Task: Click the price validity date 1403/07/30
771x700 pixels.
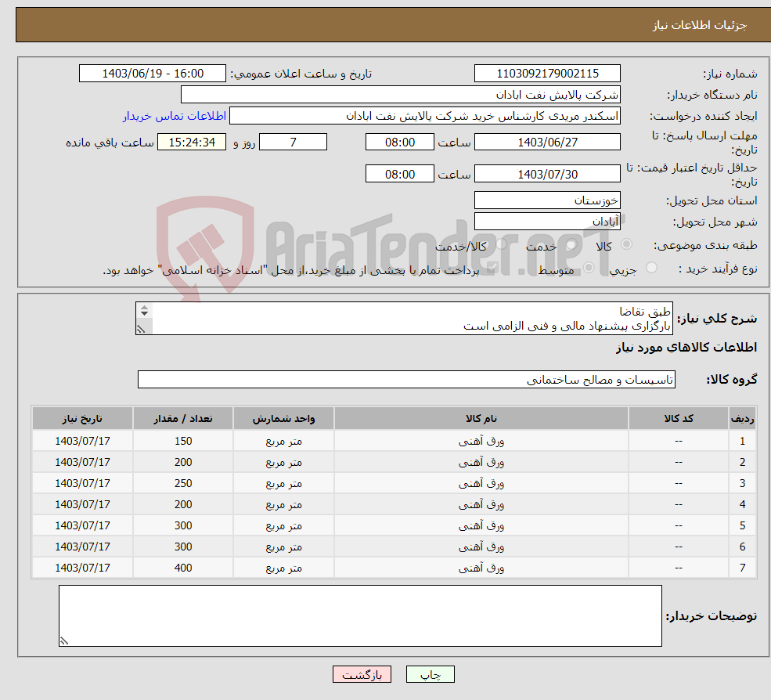Action: 547,174
